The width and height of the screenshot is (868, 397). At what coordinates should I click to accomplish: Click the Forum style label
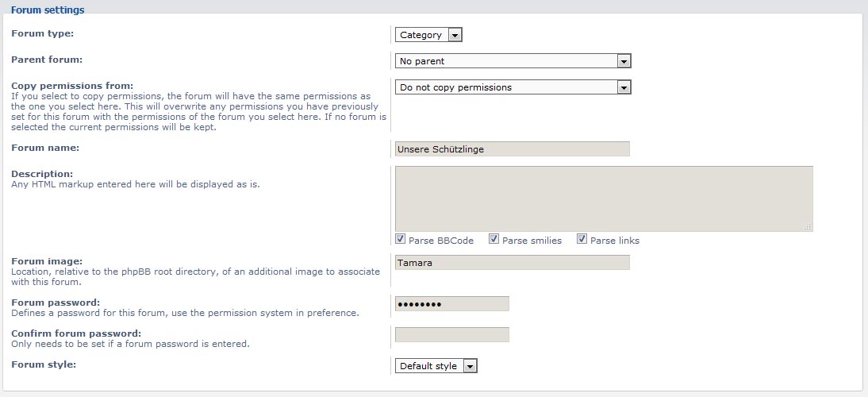[44, 364]
